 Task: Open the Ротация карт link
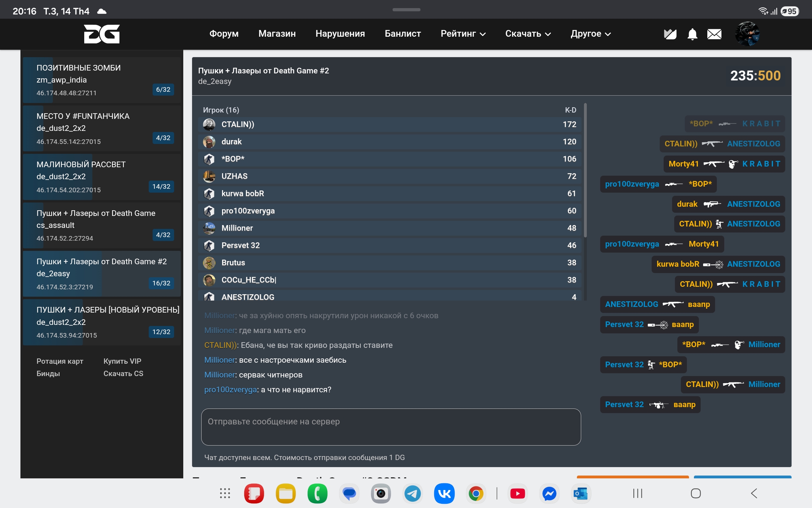click(x=60, y=361)
